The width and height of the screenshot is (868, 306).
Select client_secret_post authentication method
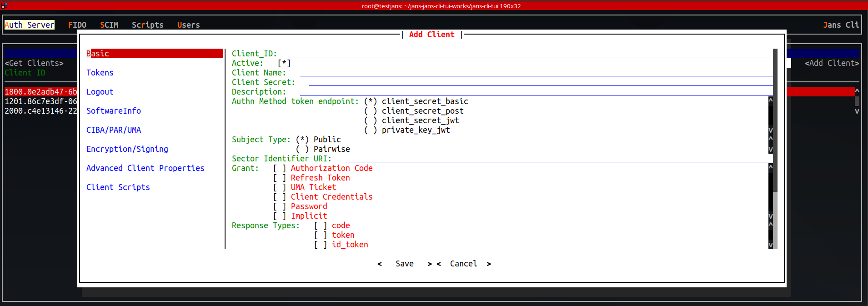pyautogui.click(x=371, y=111)
